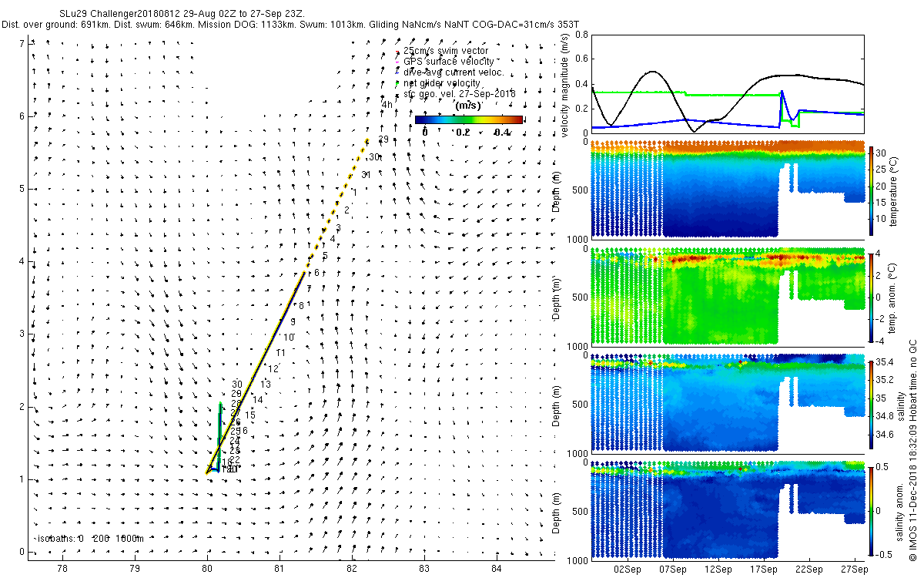The height and width of the screenshot is (578, 924).
Task: Click the velocity (m/s) colorbar on map
Action: tap(469, 119)
